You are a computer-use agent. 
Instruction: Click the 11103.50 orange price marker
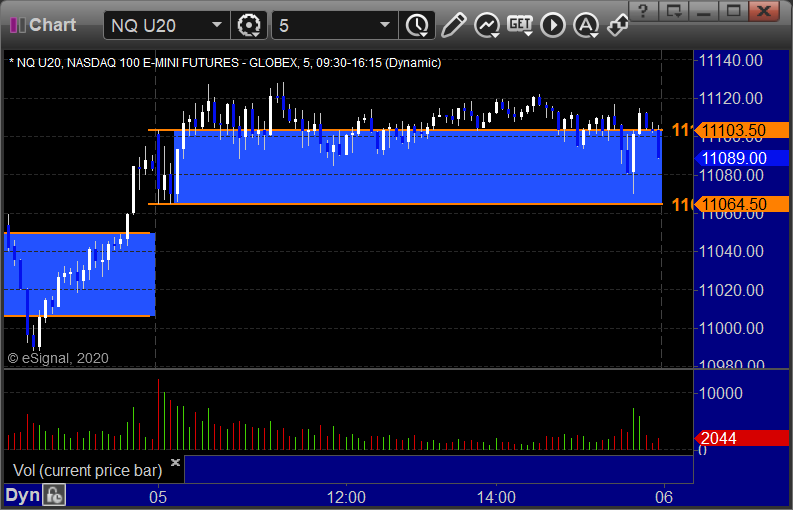741,131
